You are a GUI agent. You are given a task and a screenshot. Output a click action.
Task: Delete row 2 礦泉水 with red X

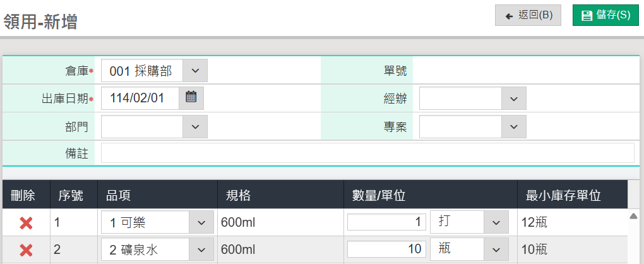tap(26, 249)
